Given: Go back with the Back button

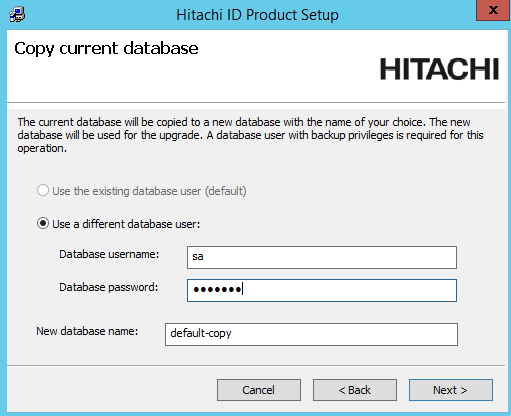Looking at the screenshot, I should (x=355, y=390).
